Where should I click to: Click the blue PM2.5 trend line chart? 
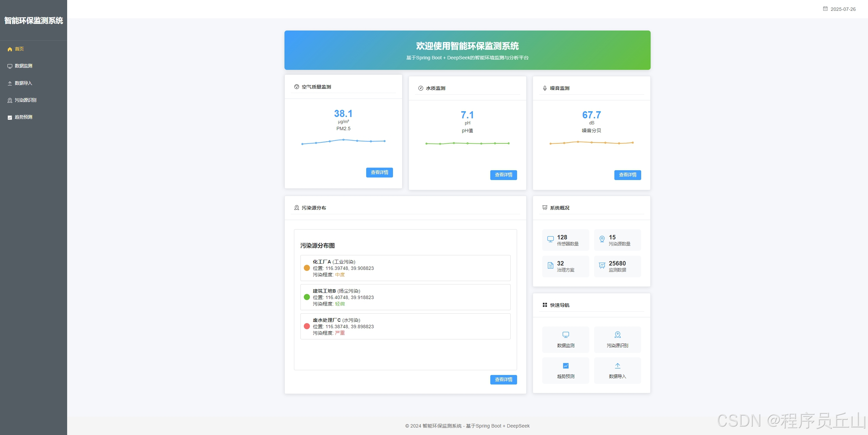pos(343,142)
